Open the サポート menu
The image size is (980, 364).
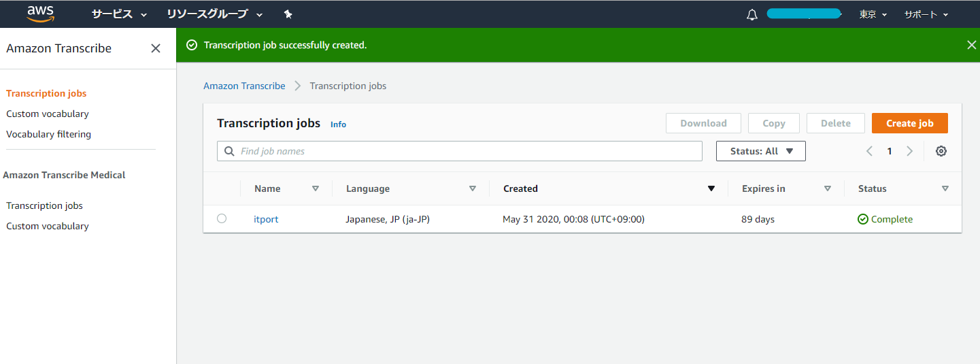pyautogui.click(x=926, y=14)
